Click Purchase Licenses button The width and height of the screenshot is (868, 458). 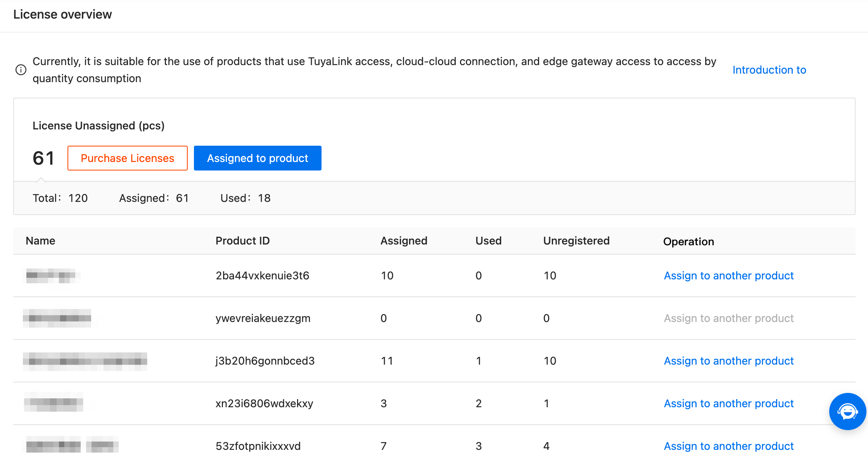127,158
